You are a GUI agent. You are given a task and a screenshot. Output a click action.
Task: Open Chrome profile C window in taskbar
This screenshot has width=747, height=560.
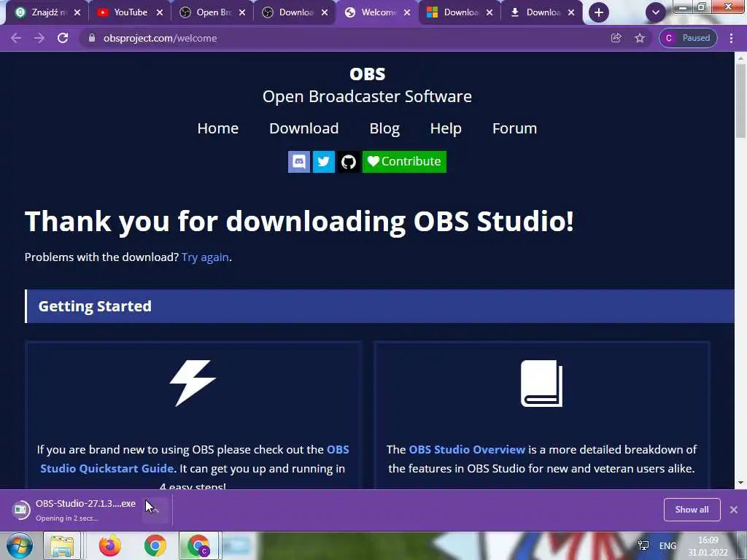click(199, 545)
